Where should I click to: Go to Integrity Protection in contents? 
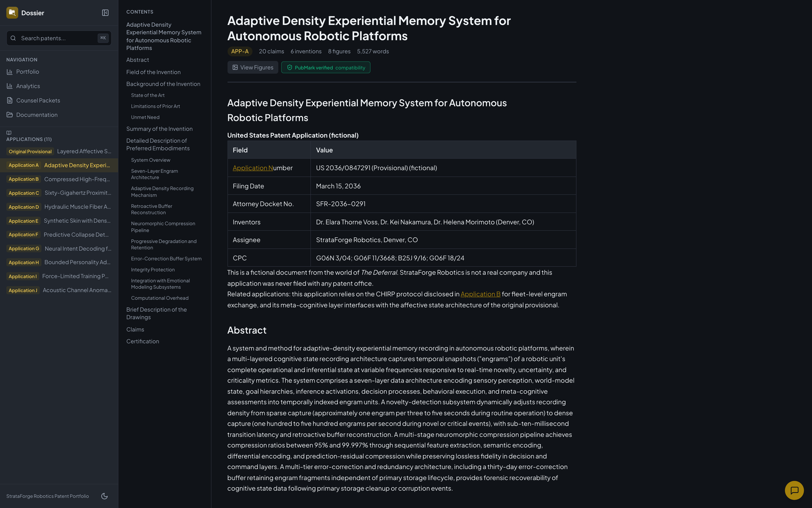point(153,270)
